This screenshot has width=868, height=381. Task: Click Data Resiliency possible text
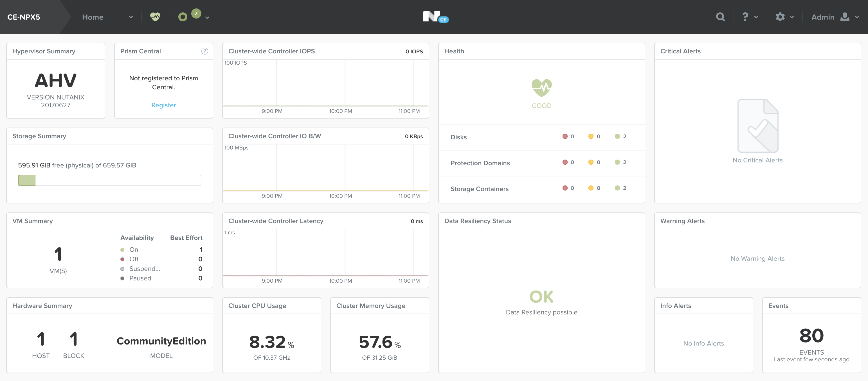[541, 312]
